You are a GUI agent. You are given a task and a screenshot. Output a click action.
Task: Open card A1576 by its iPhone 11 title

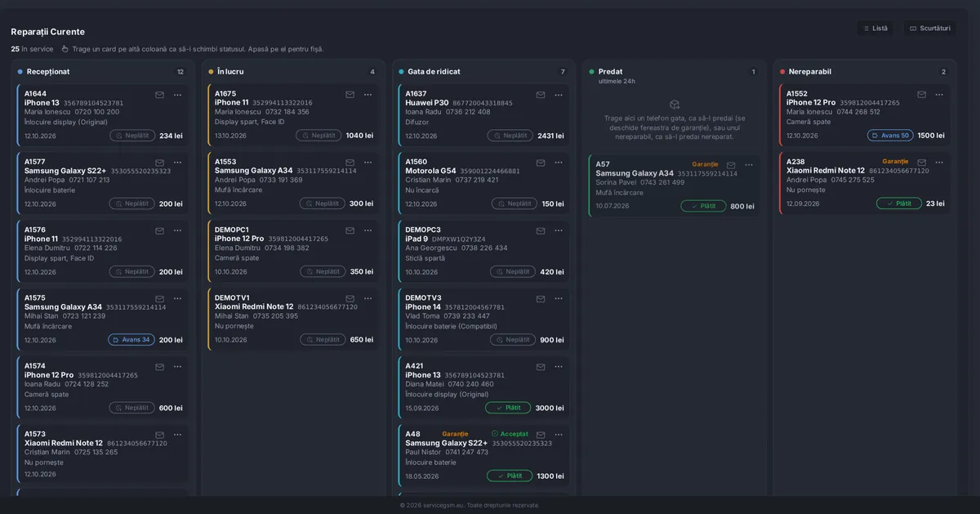tap(41, 239)
